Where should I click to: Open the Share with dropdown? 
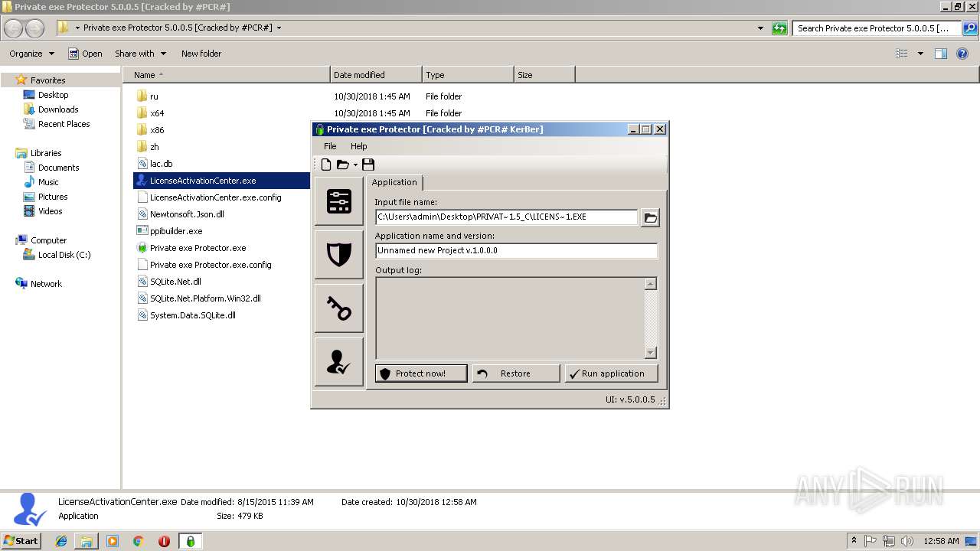(140, 54)
